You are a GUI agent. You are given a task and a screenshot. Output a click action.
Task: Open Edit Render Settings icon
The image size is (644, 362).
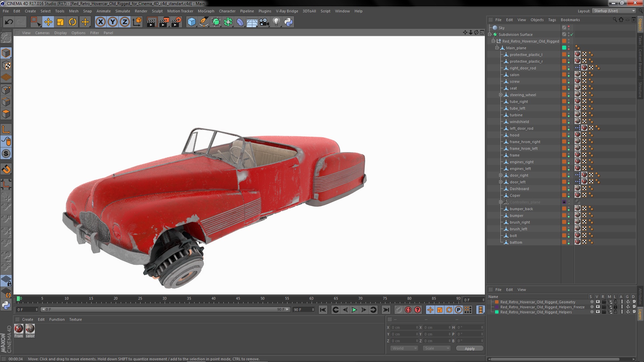coord(176,22)
